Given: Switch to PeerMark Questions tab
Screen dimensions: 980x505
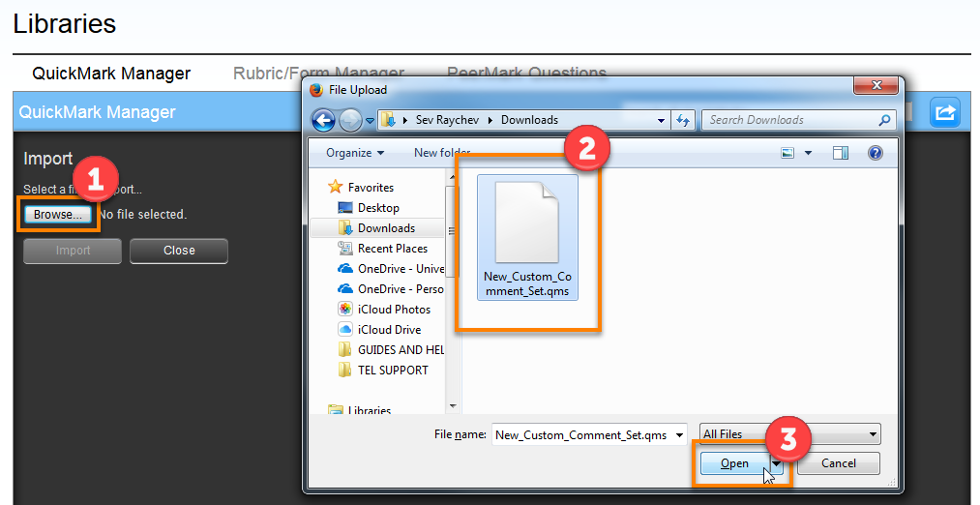Looking at the screenshot, I should [527, 74].
